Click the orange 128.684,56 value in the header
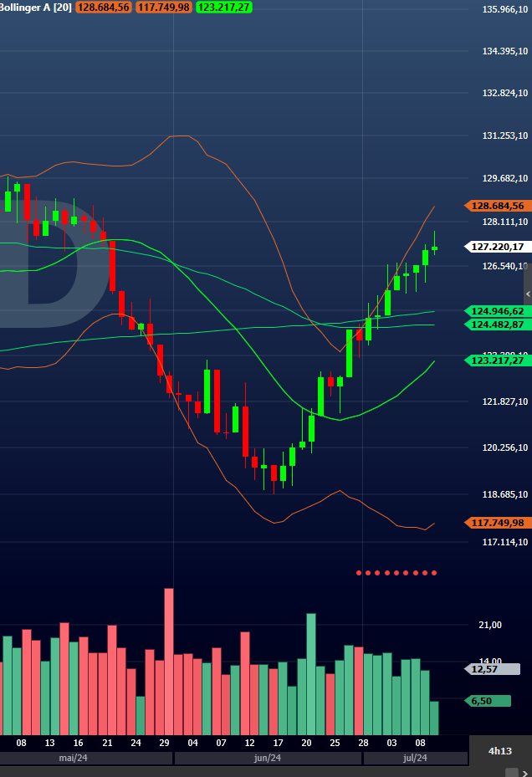The height and width of the screenshot is (777, 532). coord(104,8)
